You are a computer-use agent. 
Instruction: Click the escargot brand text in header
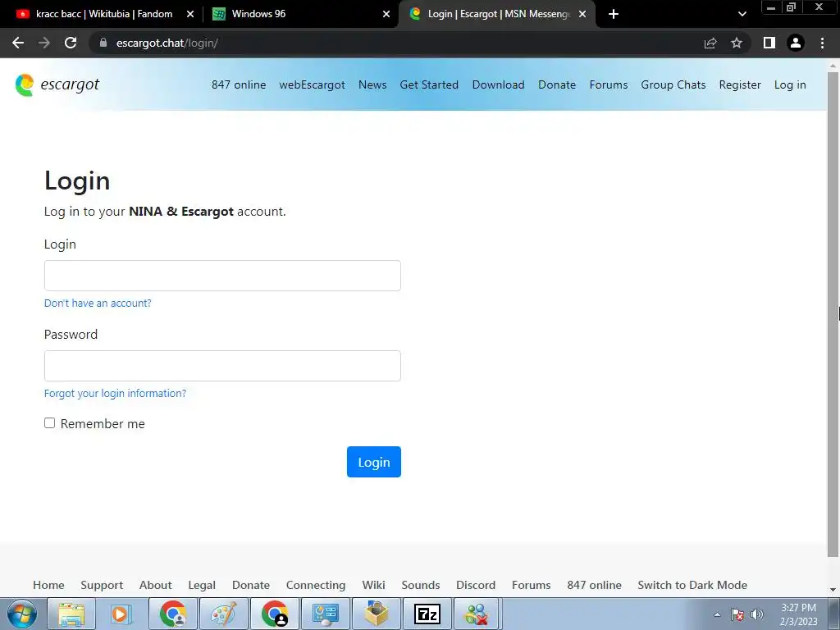[x=70, y=85]
